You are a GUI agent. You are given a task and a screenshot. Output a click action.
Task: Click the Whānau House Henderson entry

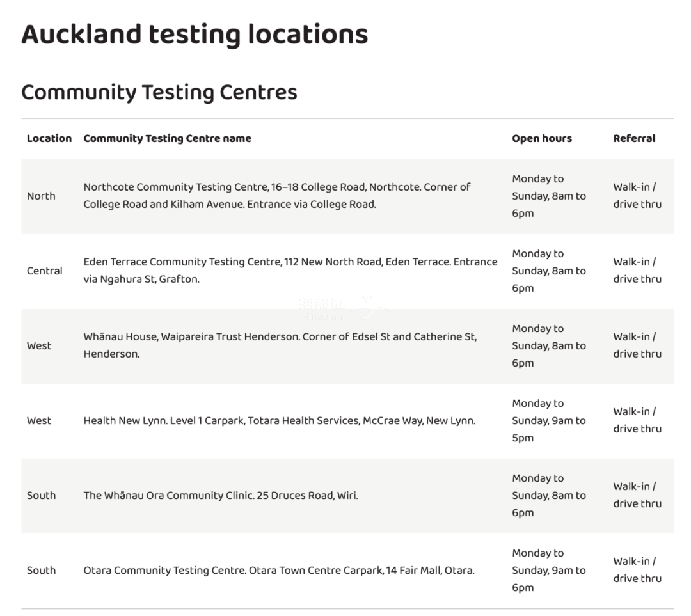pyautogui.click(x=280, y=345)
